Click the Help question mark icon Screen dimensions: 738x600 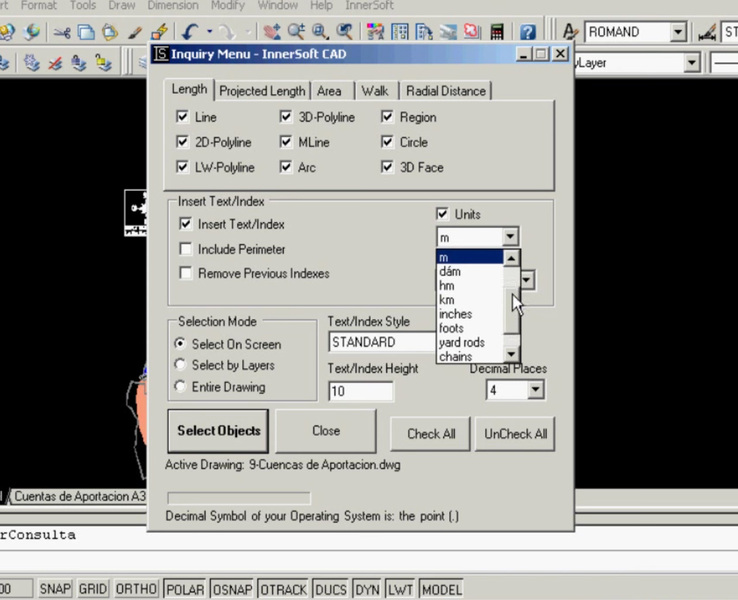point(528,32)
